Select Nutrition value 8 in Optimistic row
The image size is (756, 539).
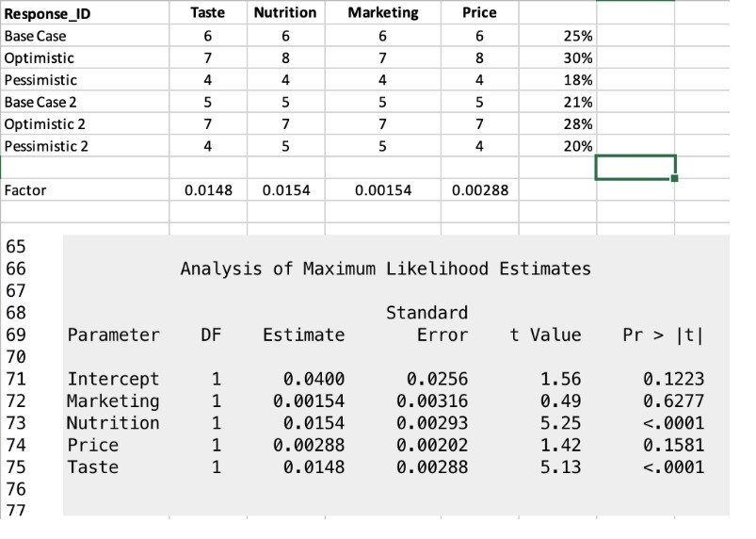click(x=285, y=58)
